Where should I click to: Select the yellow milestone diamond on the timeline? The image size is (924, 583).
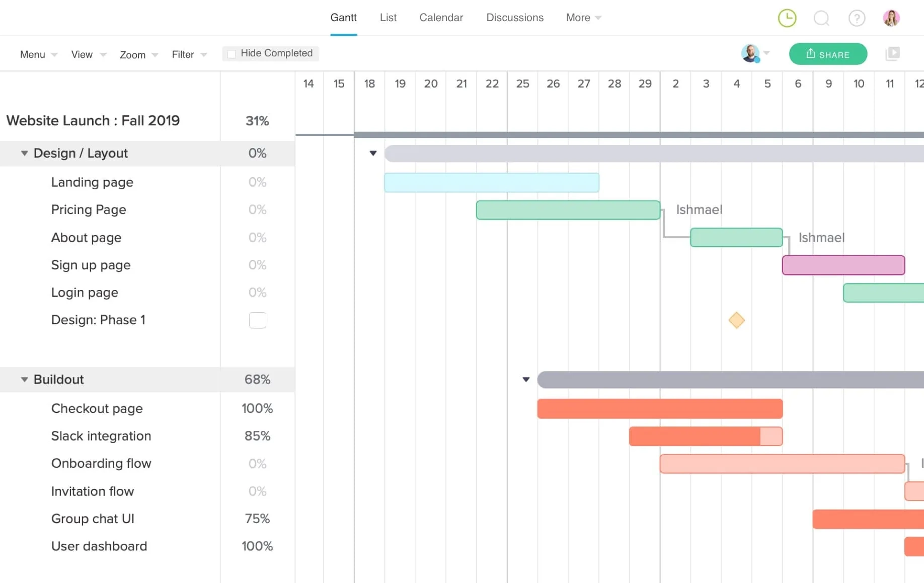(x=736, y=320)
